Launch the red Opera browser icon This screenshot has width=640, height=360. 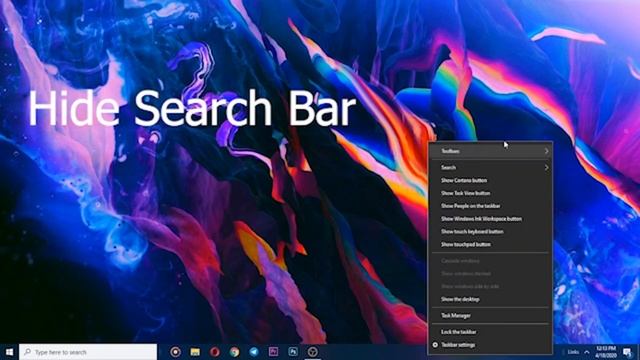(x=215, y=352)
